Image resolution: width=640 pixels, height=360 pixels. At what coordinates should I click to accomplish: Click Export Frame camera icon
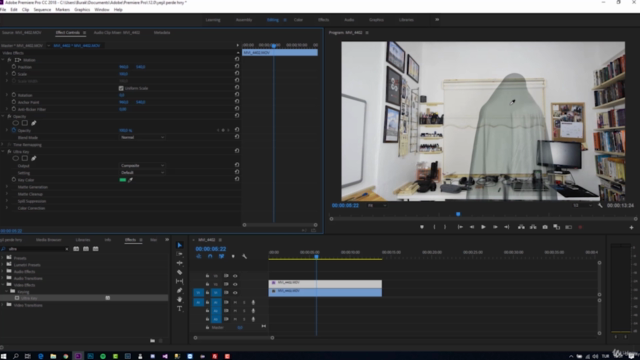point(545,227)
